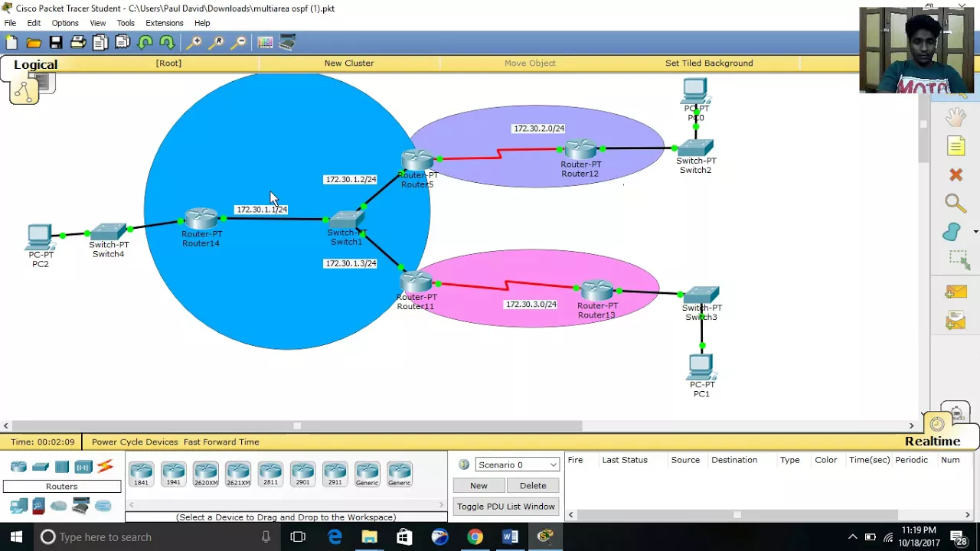Image resolution: width=980 pixels, height=551 pixels.
Task: Select the Resize Shape tool
Action: pos(959,259)
